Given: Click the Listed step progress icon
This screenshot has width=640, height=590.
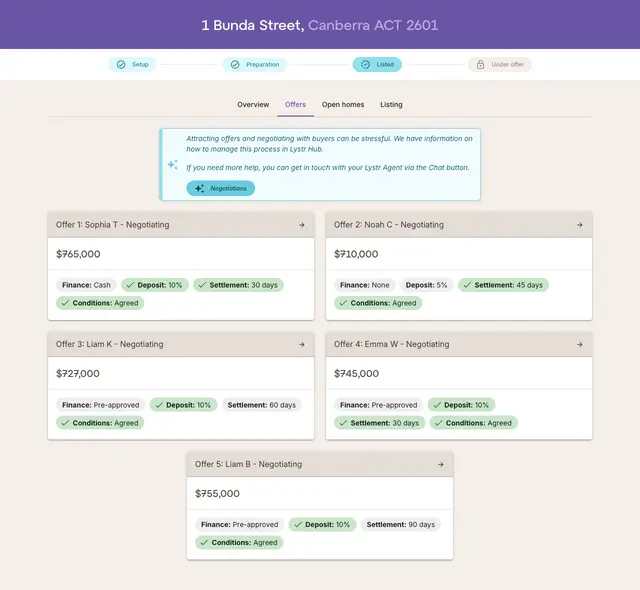Looking at the screenshot, I should click(x=365, y=64).
